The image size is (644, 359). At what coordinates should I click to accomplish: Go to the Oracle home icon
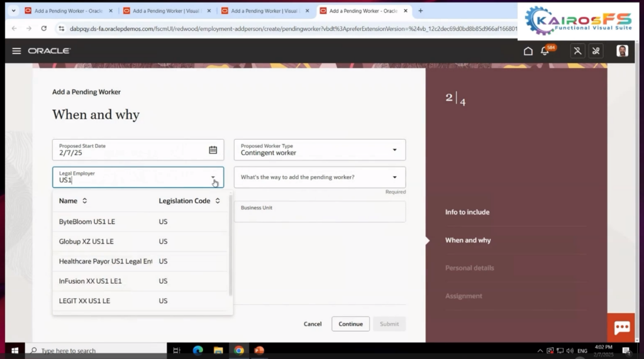point(528,51)
